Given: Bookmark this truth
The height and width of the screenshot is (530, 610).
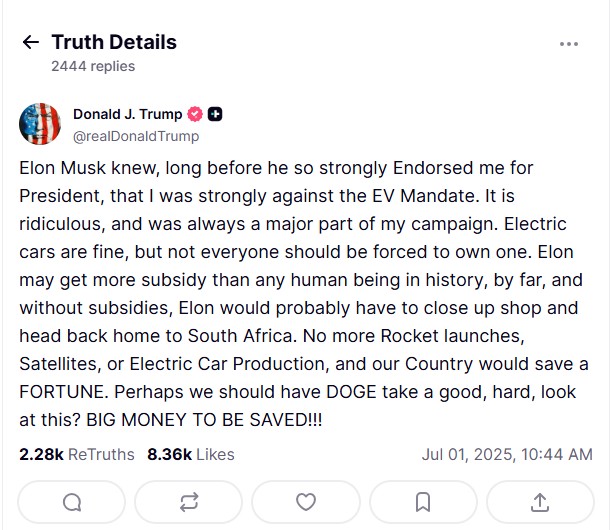Looking at the screenshot, I should point(423,502).
